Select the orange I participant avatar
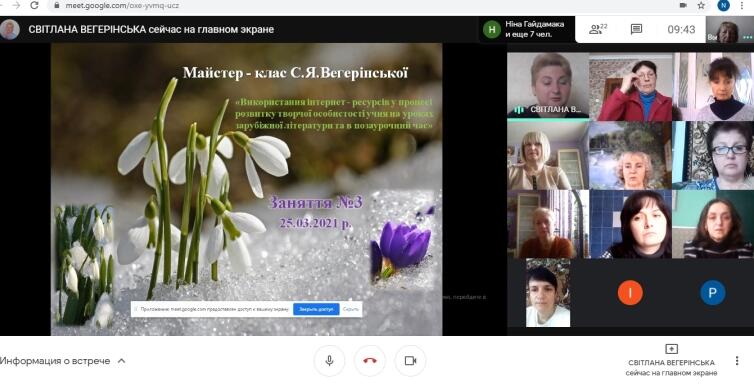Screen dimensions: 754x384 630,292
